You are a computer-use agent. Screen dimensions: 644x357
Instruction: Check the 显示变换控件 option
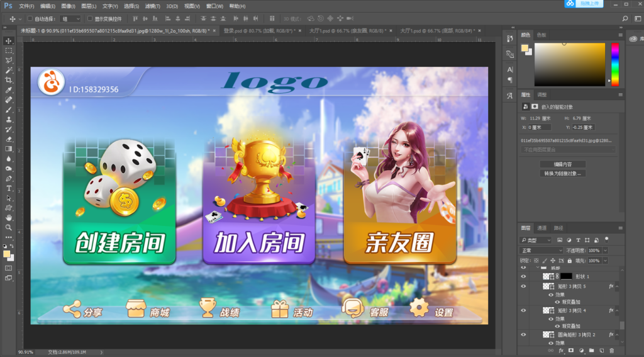89,19
